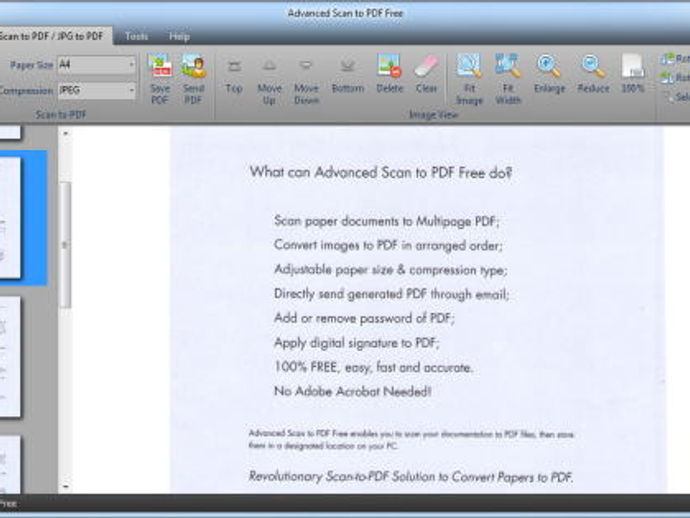Reduce the image view
This screenshot has height=518, width=690.
(x=593, y=73)
